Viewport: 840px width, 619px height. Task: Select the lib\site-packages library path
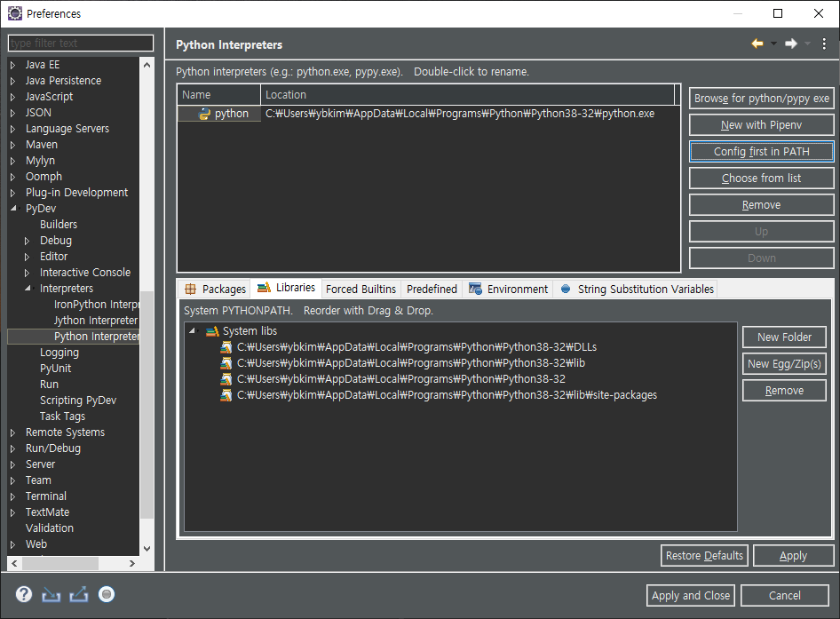point(447,395)
